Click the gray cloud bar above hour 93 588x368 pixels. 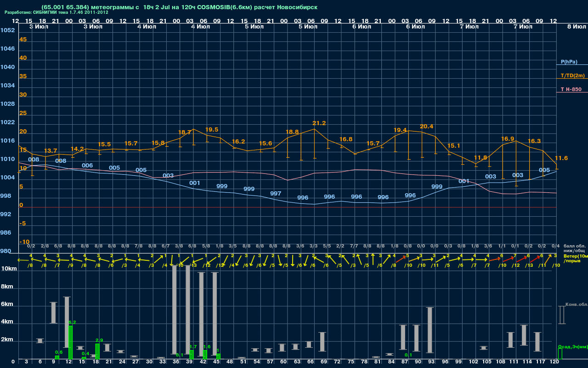[430, 330]
